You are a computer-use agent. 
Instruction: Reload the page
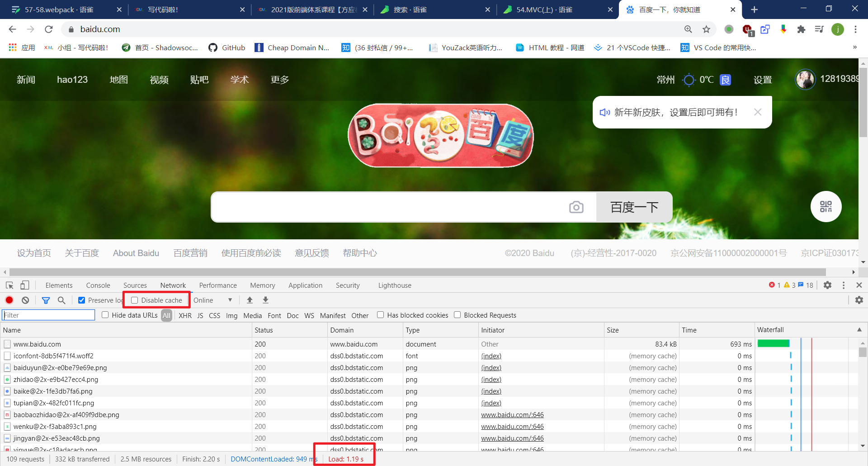point(48,29)
